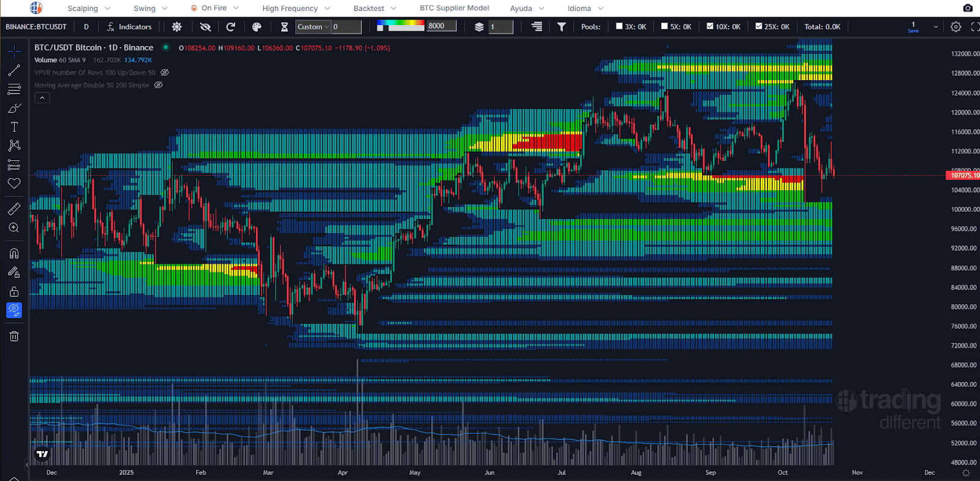Open the Backtest dropdown menu
980x481 pixels.
(x=375, y=9)
